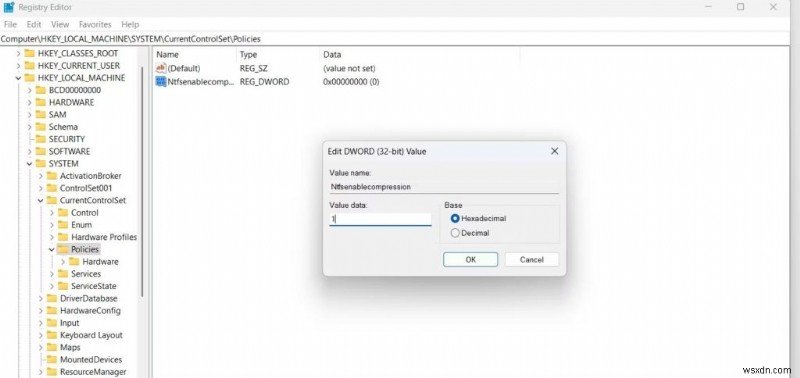Viewport: 800px width, 378px height.
Task: Click the Services folder icon
Action: pos(63,273)
